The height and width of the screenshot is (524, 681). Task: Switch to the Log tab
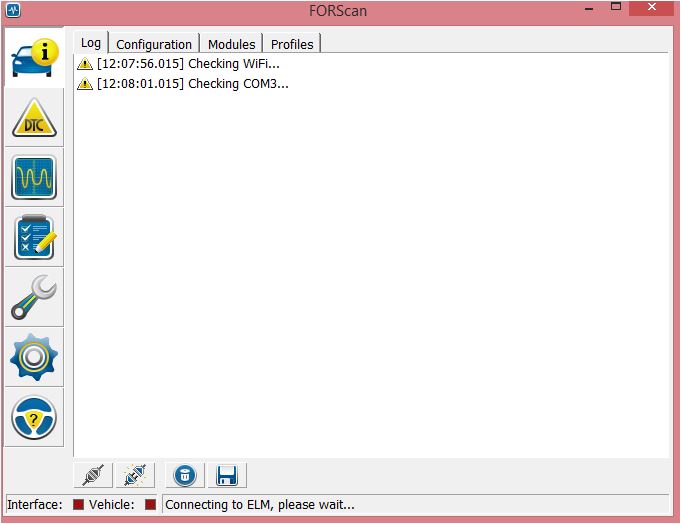91,43
